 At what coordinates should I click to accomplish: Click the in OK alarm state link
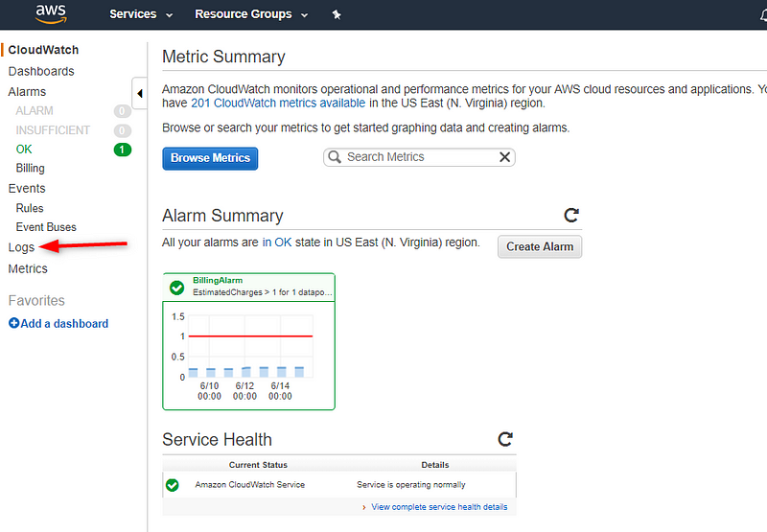277,243
